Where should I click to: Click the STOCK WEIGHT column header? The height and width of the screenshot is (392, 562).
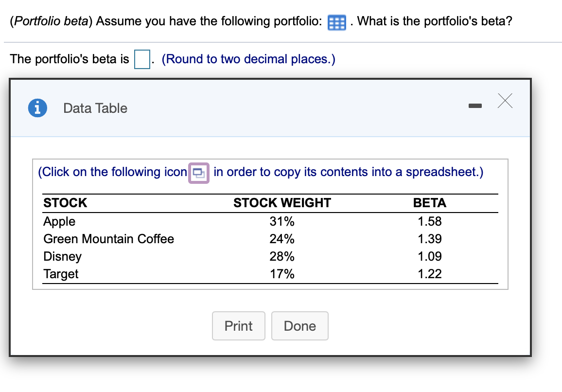[281, 203]
